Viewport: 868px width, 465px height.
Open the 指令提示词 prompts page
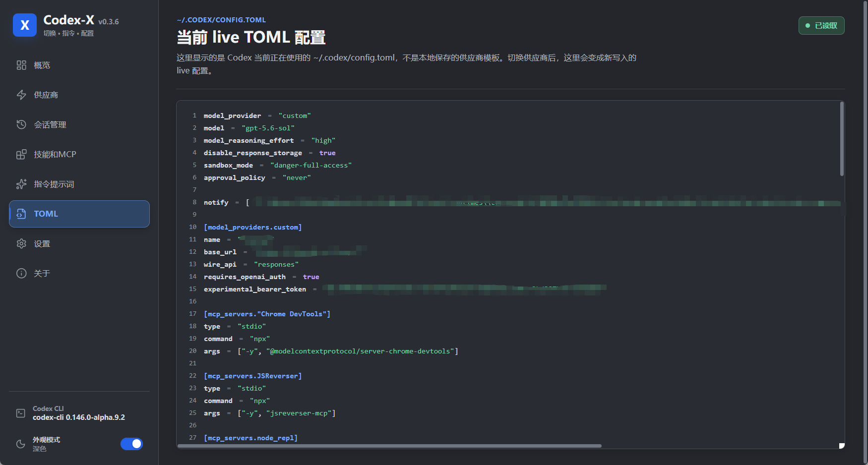pos(79,184)
